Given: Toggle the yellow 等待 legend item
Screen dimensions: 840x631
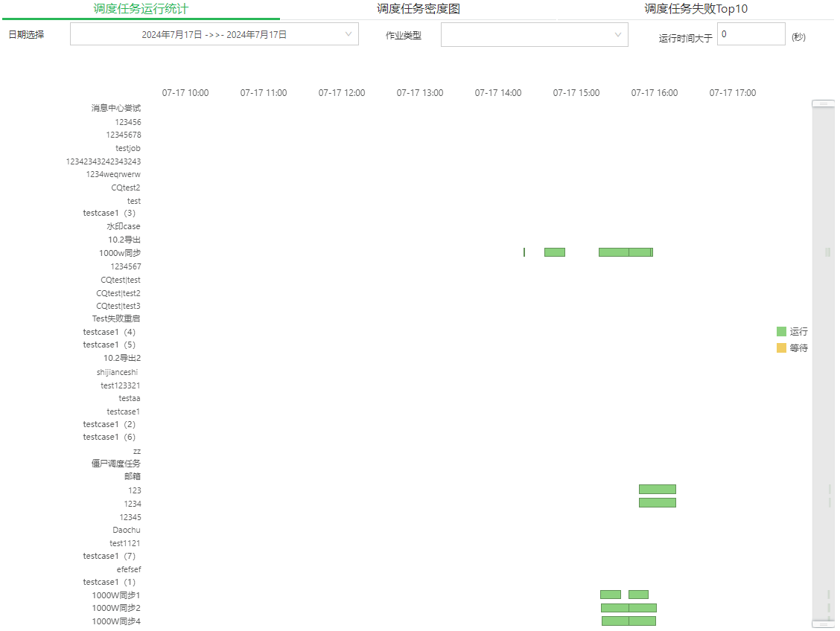Looking at the screenshot, I should point(792,348).
